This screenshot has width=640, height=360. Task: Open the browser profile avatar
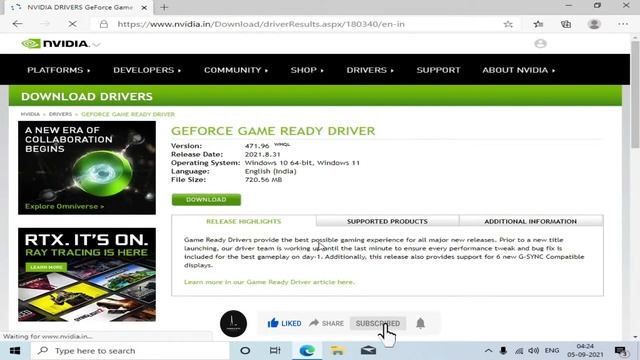pos(594,24)
